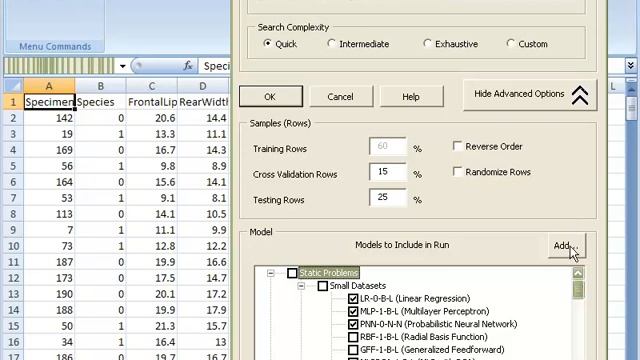Select column D header
Screen dimensions: 640x360
click(203, 86)
